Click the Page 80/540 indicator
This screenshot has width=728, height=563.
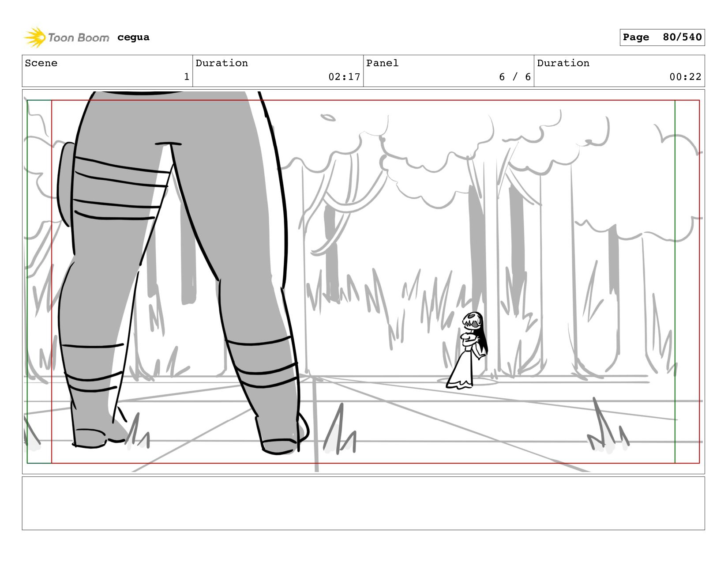click(x=662, y=37)
